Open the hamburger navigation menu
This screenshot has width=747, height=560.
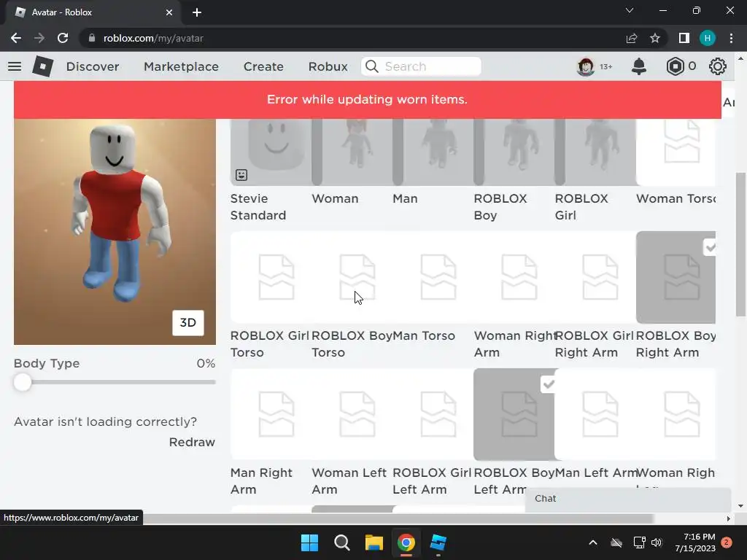(x=15, y=66)
